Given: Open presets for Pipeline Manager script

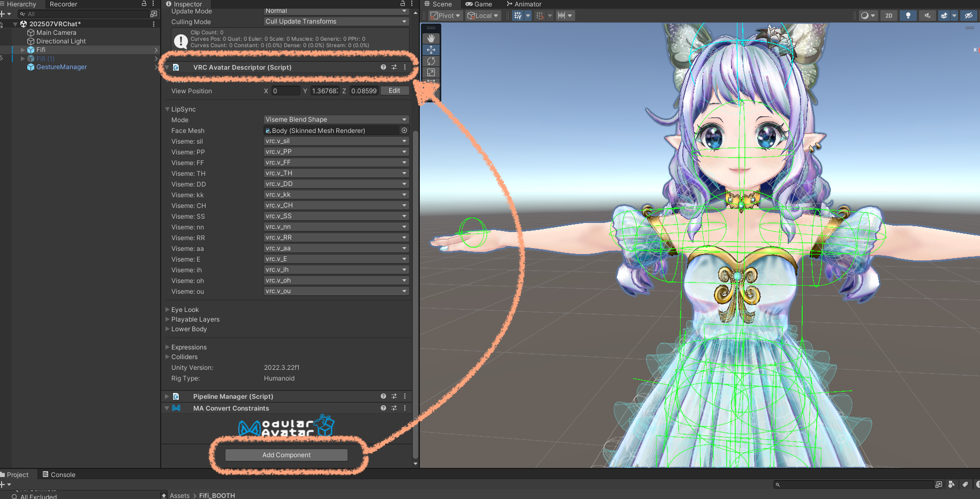Looking at the screenshot, I should 394,397.
